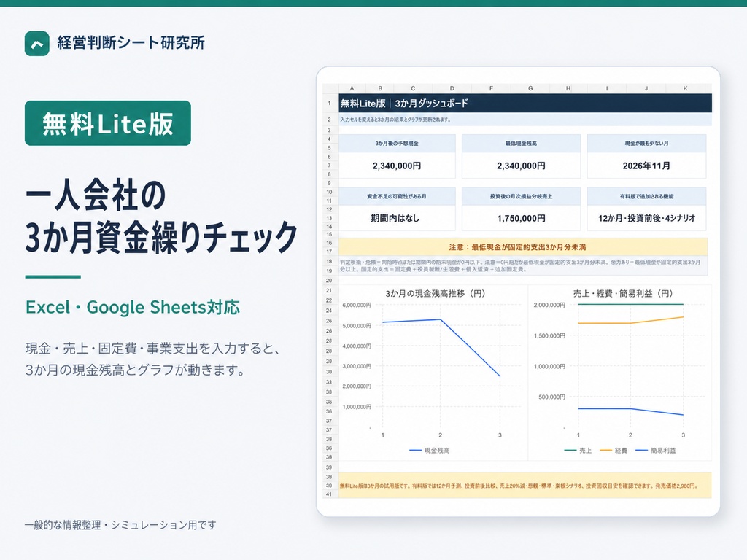
Task: Select row number 1 in the sheet
Action: 329,103
